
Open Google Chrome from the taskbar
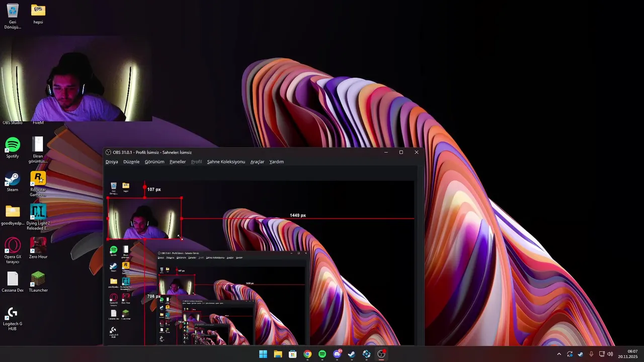click(307, 354)
